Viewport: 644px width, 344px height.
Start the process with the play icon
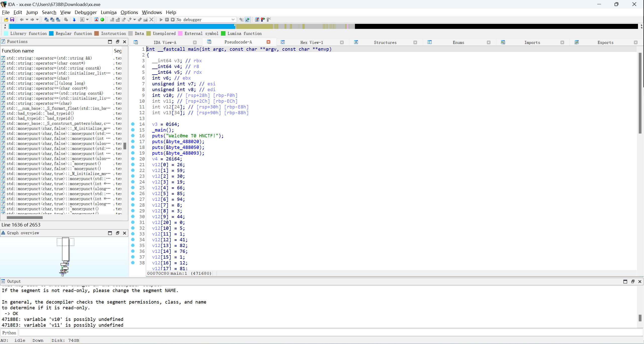[x=161, y=20]
